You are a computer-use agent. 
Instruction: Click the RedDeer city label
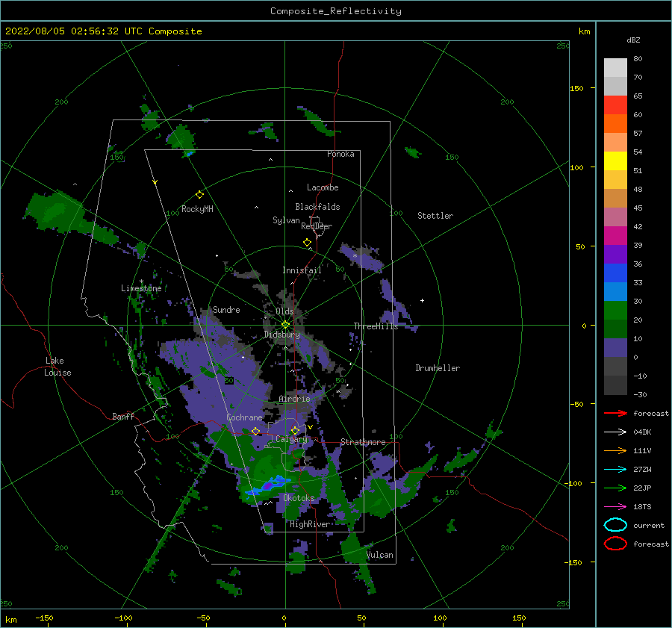point(317,226)
